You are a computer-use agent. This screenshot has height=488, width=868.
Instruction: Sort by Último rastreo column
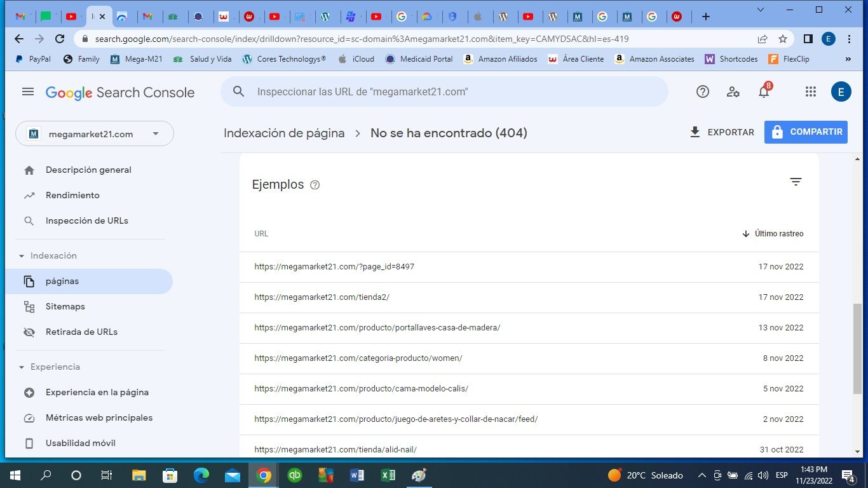772,234
